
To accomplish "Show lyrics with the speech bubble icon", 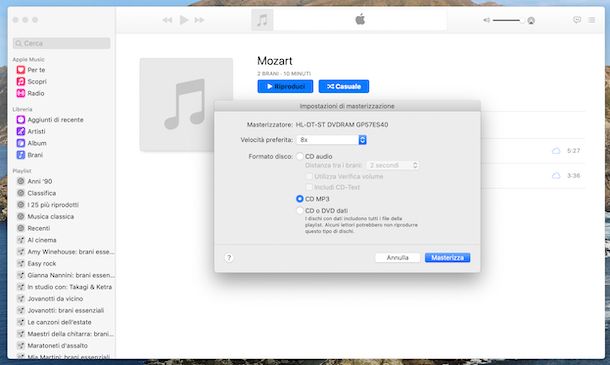I will click(x=577, y=20).
